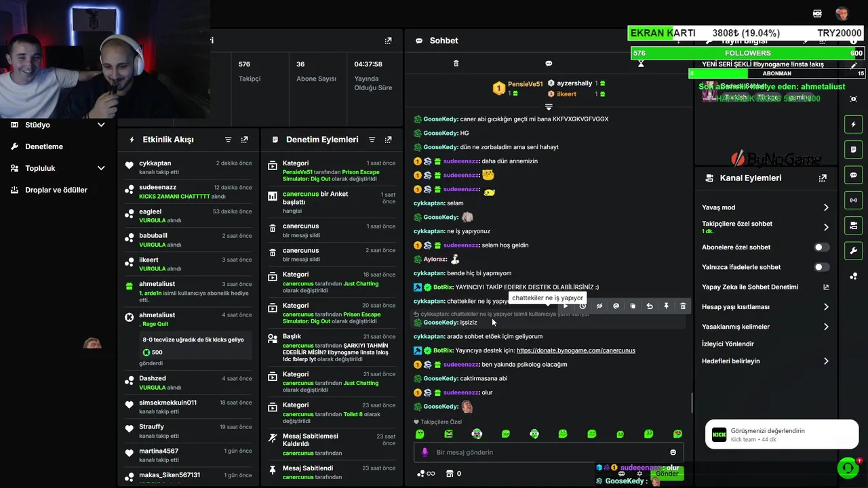Viewport: 868px width, 488px height.
Task: Expand the Topluluk sidebar section chevron
Action: [x=101, y=168]
